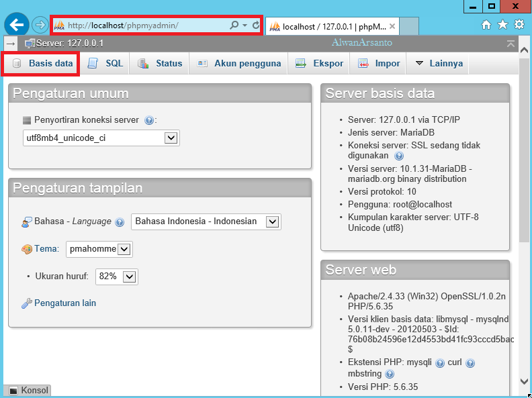532x398 pixels.
Task: Click the page scrollbar up arrow
Action: (x=524, y=50)
